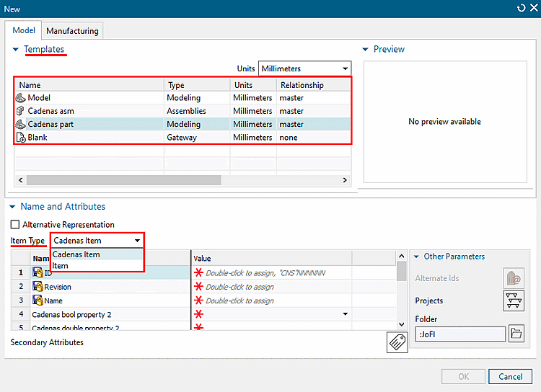Click the lock icon beside Revision
Viewport: 541px width, 392px height.
pos(38,287)
